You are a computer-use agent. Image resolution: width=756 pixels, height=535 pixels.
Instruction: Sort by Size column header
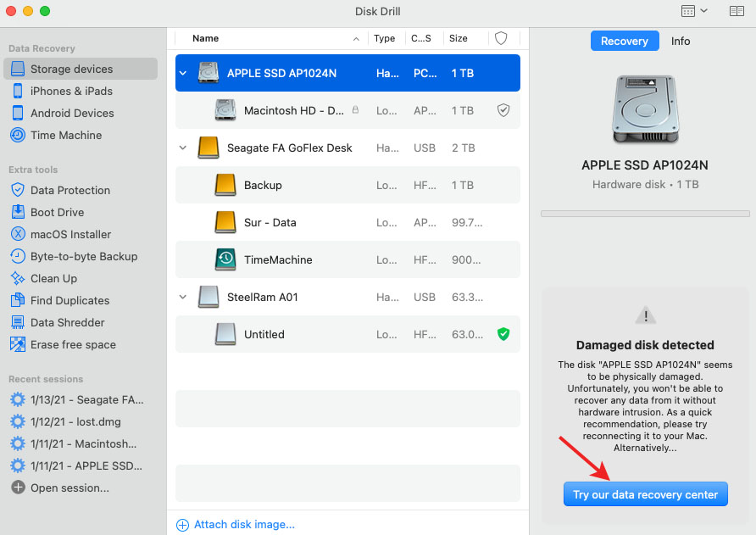458,38
